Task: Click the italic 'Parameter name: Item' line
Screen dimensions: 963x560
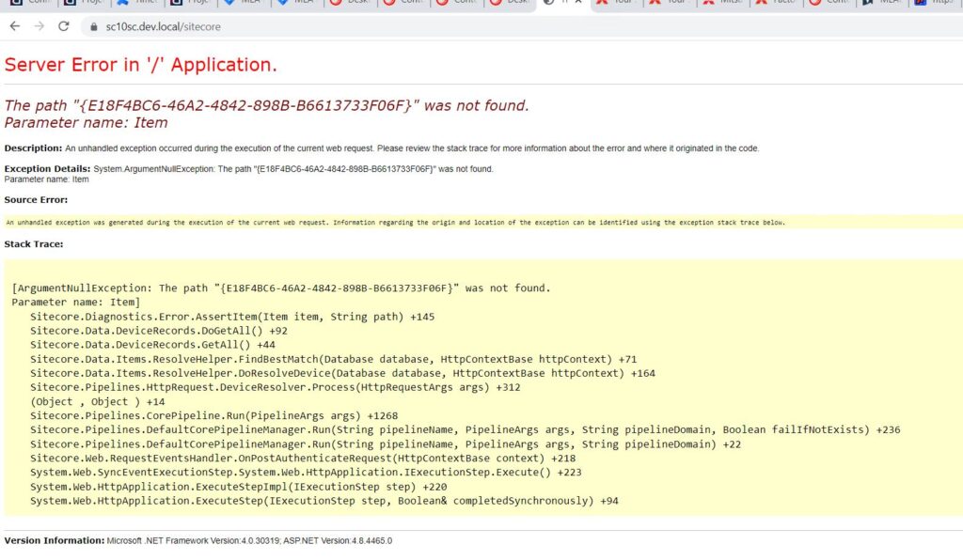Action: [86, 123]
